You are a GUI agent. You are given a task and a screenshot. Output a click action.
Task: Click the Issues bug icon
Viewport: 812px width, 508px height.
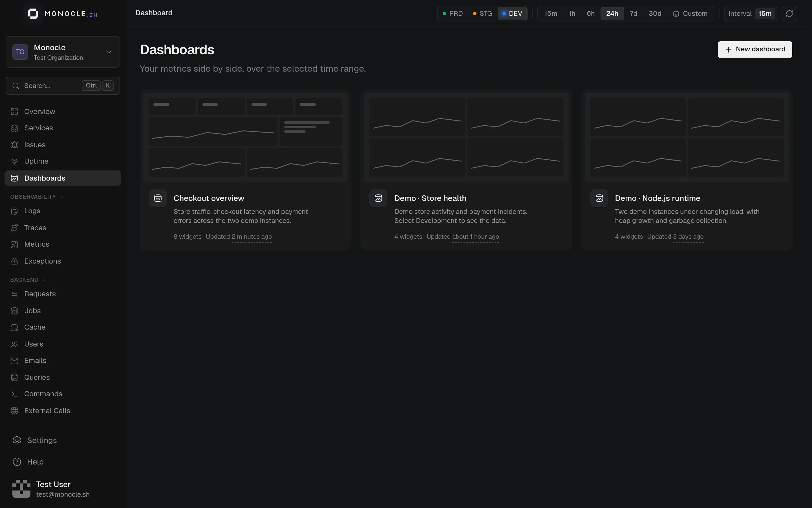[14, 145]
